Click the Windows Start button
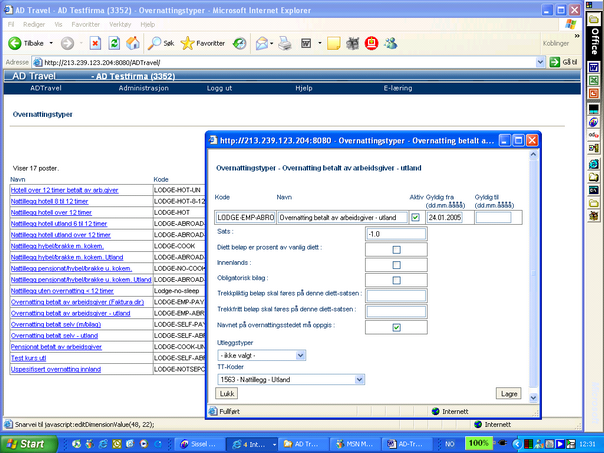 (x=24, y=442)
